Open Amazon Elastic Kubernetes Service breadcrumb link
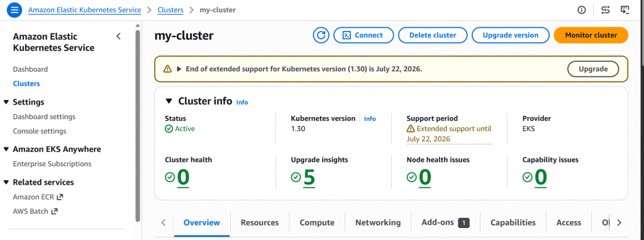 click(85, 10)
